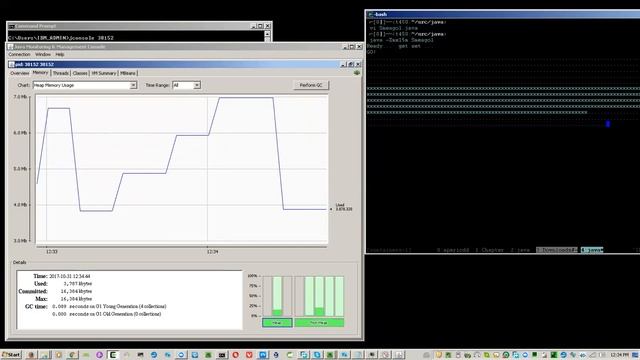Click the bash terminal window title icon
The height and width of the screenshot is (360, 640).
click(371, 14)
